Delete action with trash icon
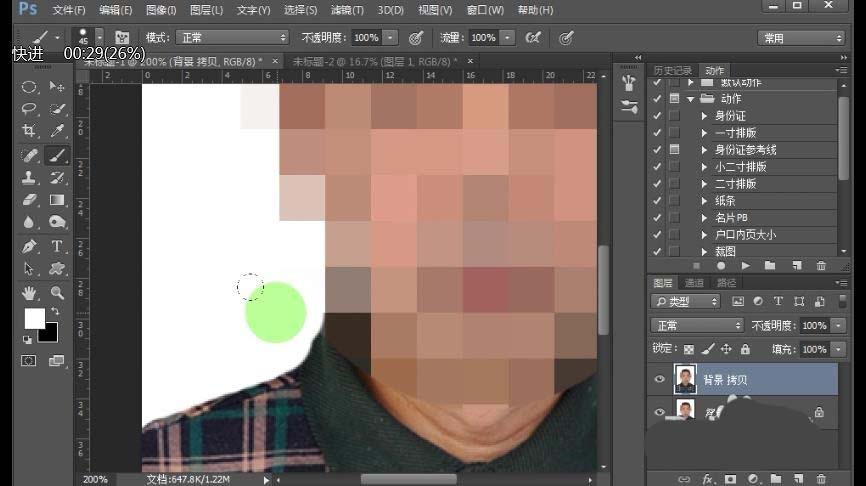The width and height of the screenshot is (866, 486). pos(821,266)
